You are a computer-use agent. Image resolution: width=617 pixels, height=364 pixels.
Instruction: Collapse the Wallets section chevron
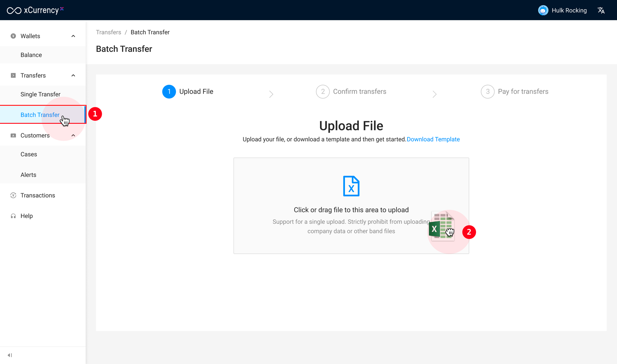coord(73,36)
